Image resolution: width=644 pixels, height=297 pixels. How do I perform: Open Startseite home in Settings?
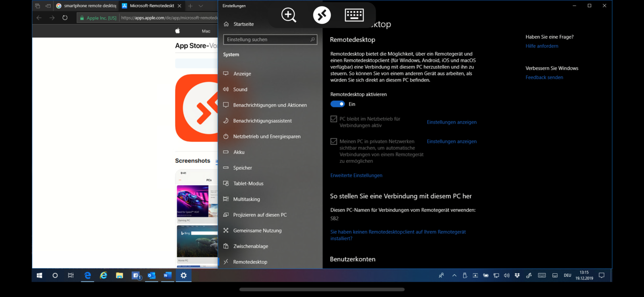244,24
